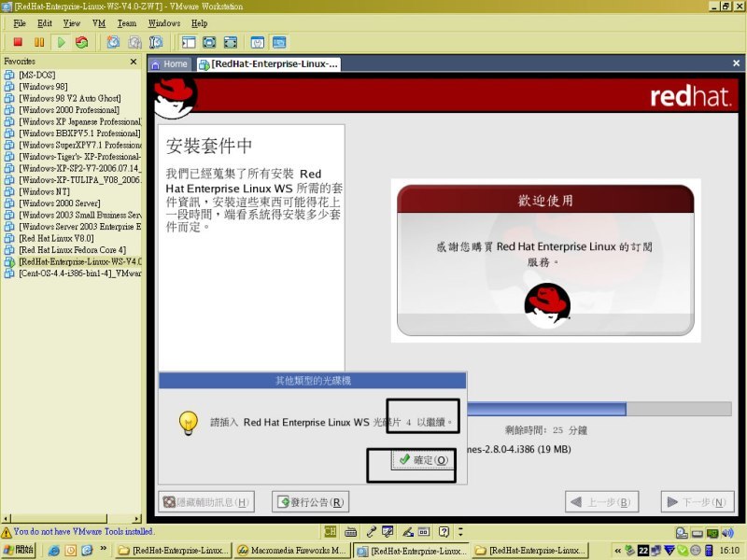Select [Windows-XP-SP2-V7-2006.07.14] favorite
Image resolution: width=747 pixels, height=560 pixels.
pyautogui.click(x=73, y=168)
